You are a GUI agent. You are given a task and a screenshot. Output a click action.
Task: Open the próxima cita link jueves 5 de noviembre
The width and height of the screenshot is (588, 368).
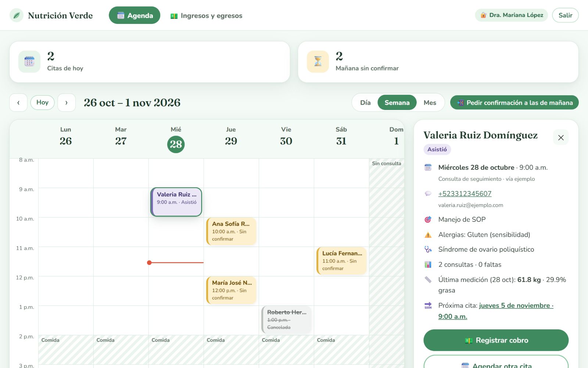[496, 311]
